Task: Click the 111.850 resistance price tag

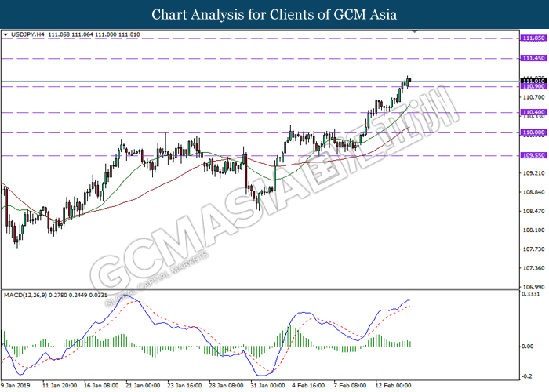Action: [533, 38]
